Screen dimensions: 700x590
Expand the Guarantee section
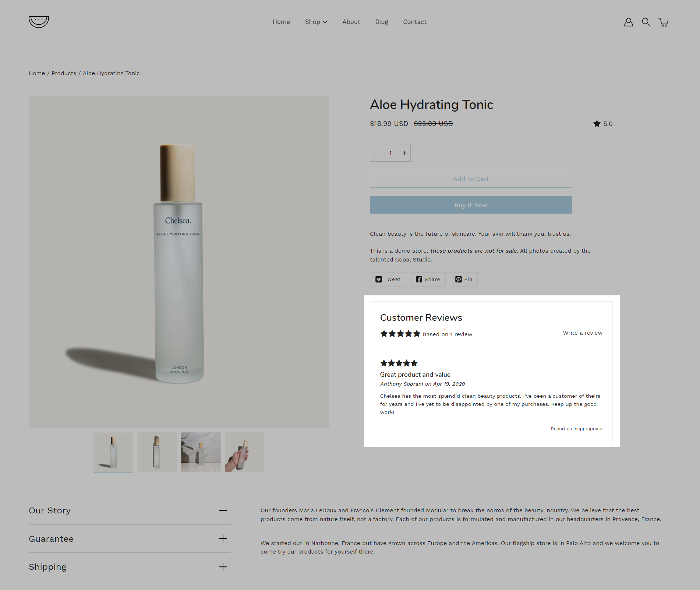(x=223, y=539)
